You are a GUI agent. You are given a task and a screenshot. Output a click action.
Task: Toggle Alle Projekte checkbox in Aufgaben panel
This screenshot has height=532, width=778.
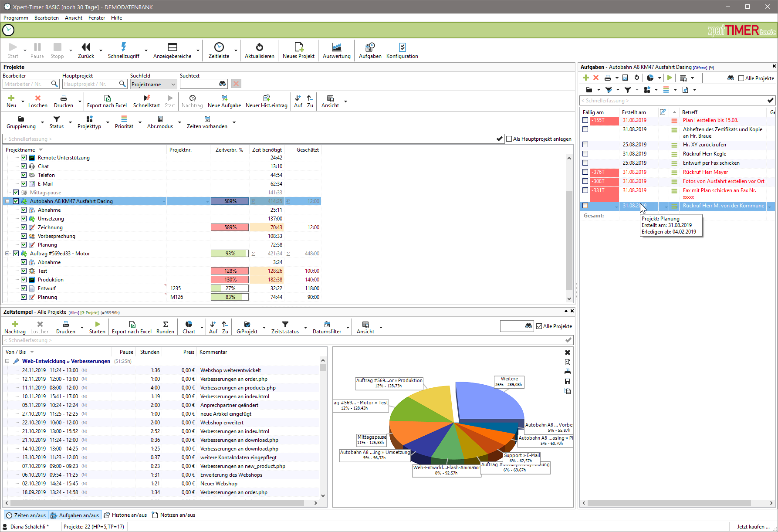tap(741, 78)
